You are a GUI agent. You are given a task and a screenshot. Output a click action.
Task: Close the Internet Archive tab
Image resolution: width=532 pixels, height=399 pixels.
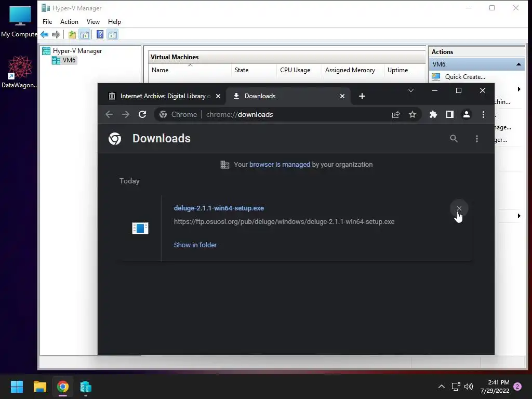click(218, 96)
